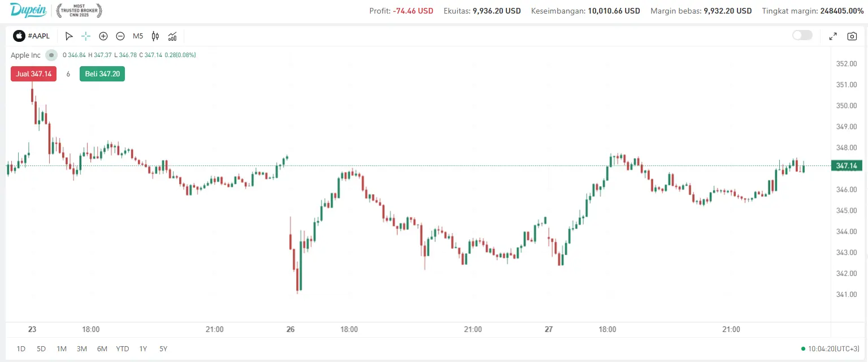The height and width of the screenshot is (362, 868).
Task: Open the M5 timeframe dropdown
Action: point(138,36)
